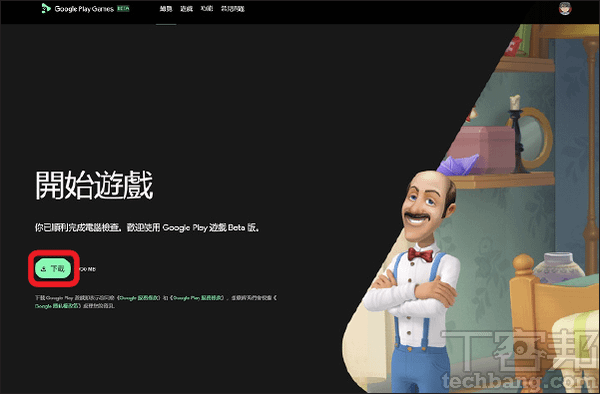Open the user profile avatar
This screenshot has height=394, width=600.
565,8
